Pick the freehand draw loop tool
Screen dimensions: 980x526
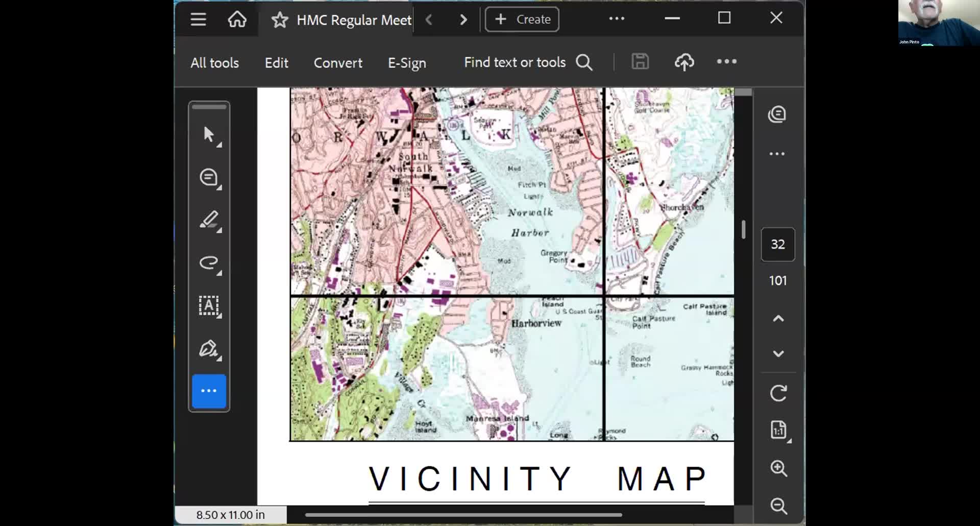(209, 262)
